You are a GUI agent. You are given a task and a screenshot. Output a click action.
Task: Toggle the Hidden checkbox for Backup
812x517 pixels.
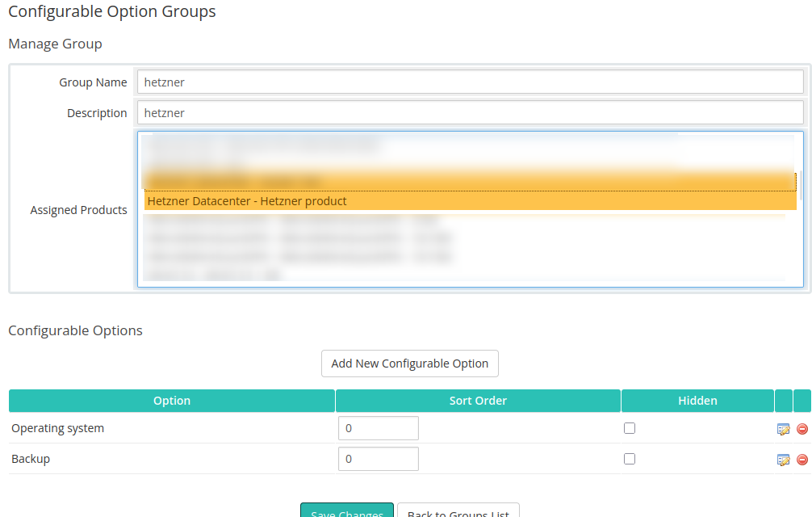[630, 459]
